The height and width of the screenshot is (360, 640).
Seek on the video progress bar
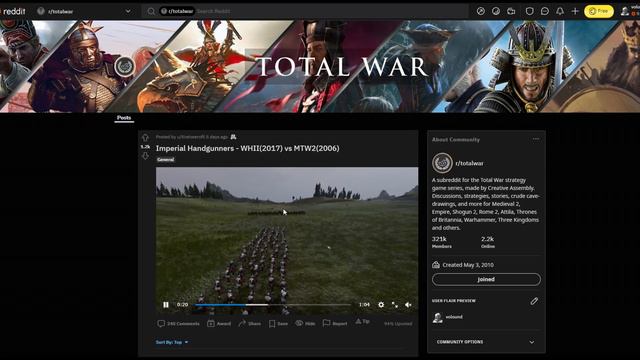(x=273, y=304)
